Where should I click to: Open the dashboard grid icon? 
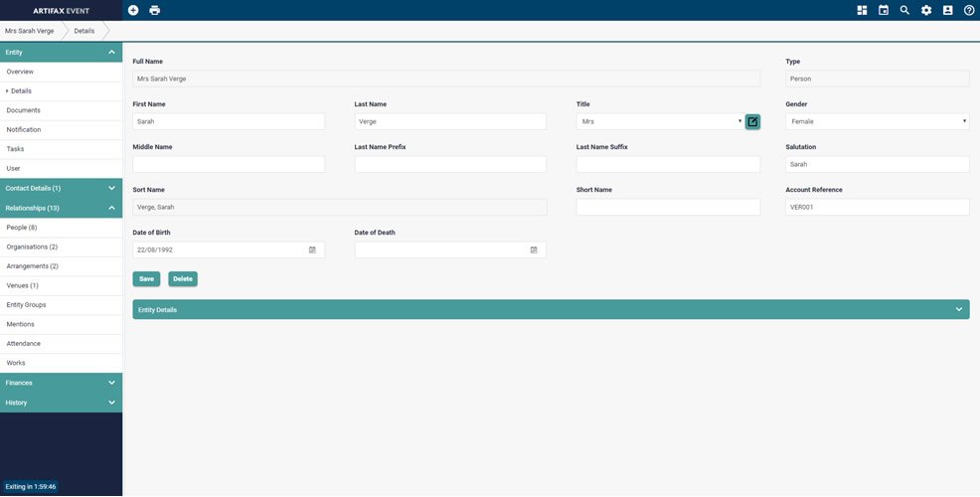(x=862, y=10)
